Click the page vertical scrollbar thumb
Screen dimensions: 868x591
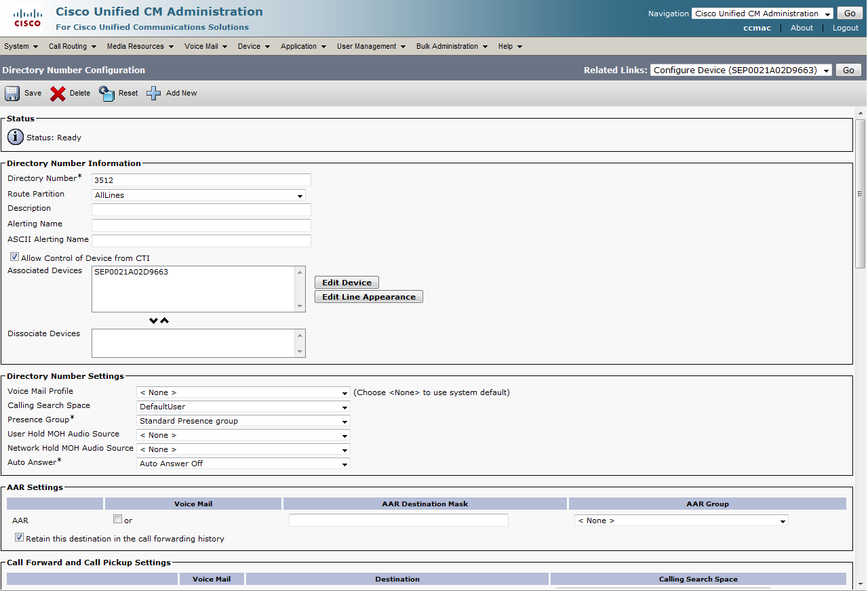pos(861,193)
